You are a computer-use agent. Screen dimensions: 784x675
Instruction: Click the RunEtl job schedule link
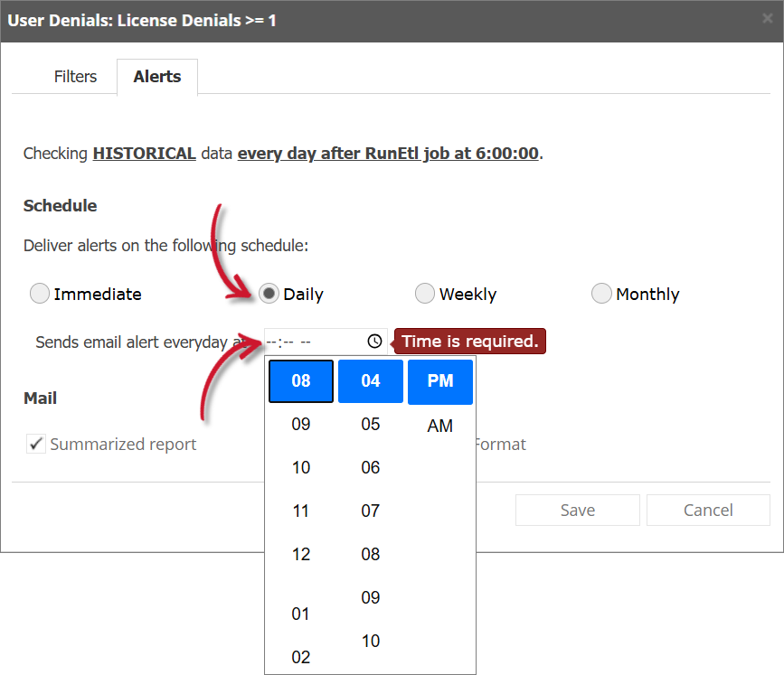pos(387,153)
